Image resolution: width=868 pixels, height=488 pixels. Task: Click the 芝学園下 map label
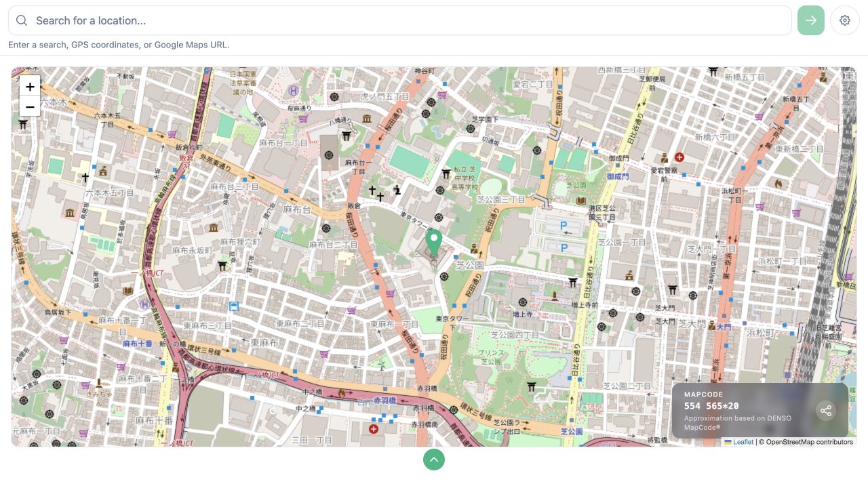tap(485, 119)
